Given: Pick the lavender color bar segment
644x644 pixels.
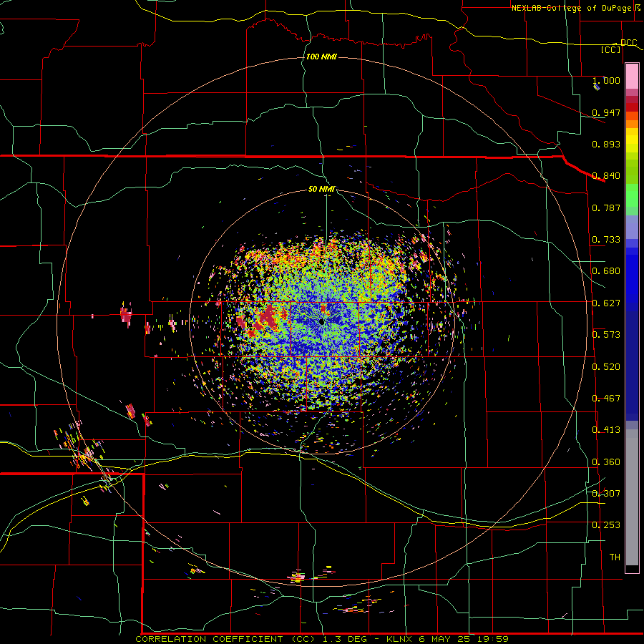Looking at the screenshot, I should point(632,227).
